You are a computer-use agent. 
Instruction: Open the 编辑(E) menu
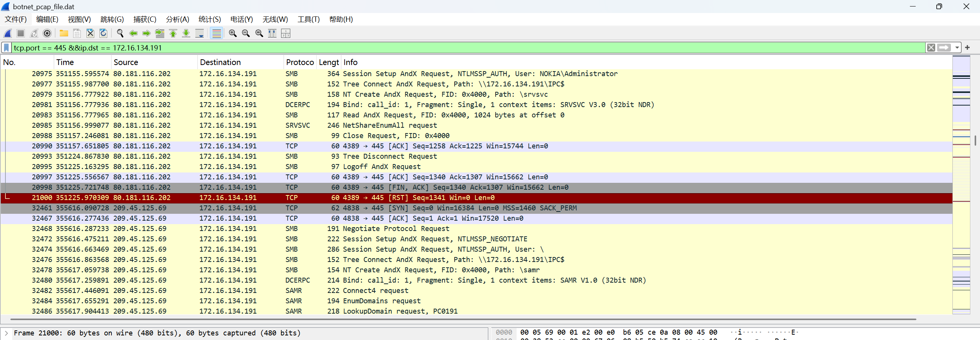click(x=47, y=19)
